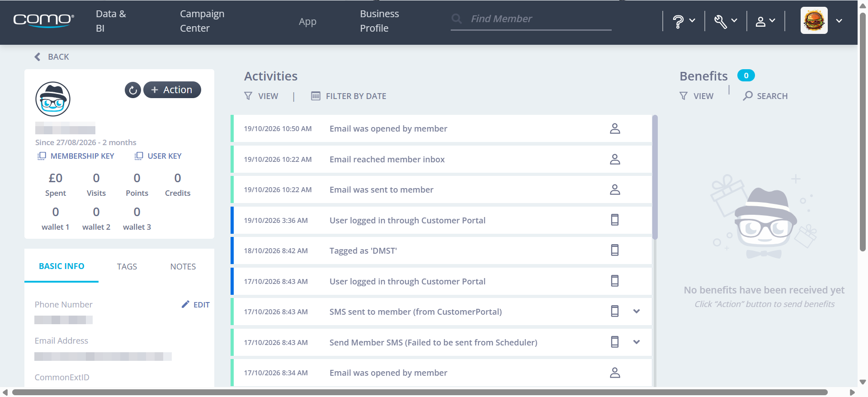Open the Benefits VIEW filter
868x397 pixels.
(x=697, y=96)
